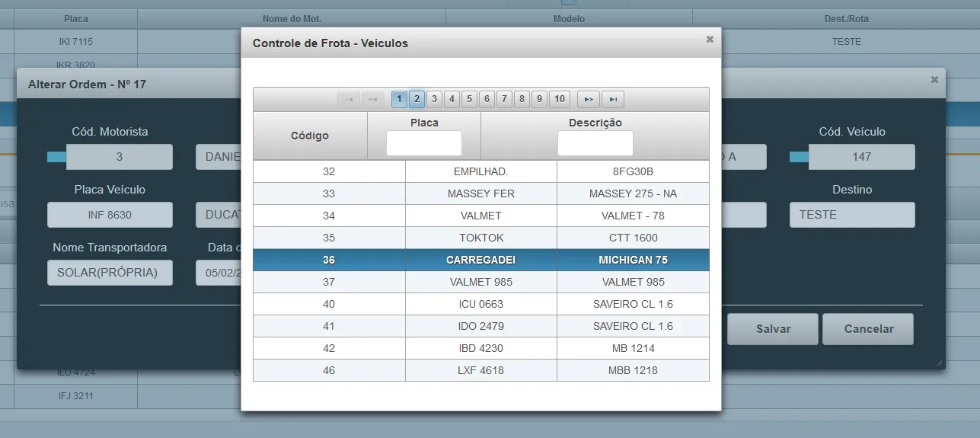Viewport: 980px width, 438px height.
Task: Select vehicle row with code 33
Action: point(481,193)
